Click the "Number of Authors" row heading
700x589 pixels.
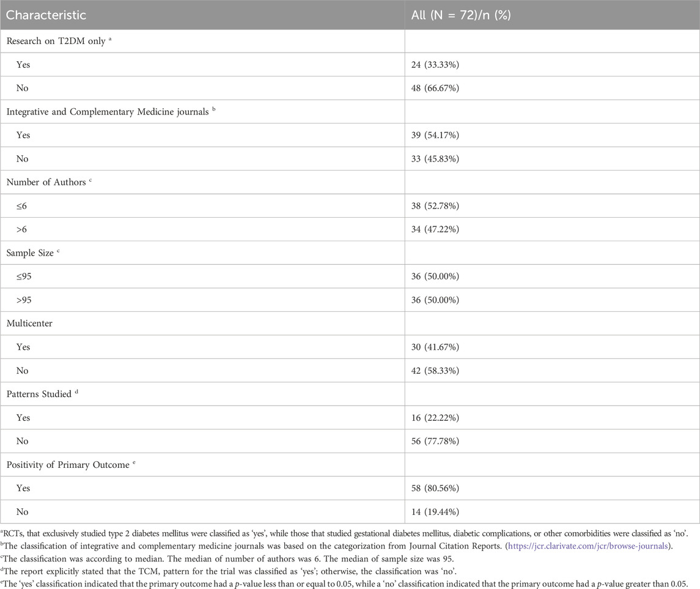[x=49, y=182]
